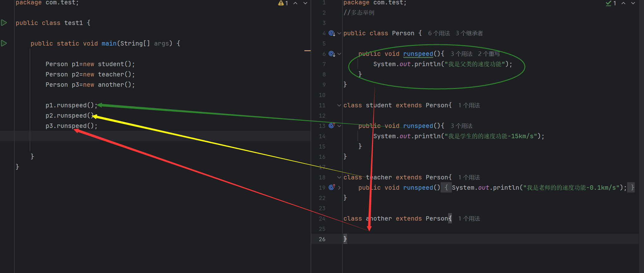The image size is (644, 273).
Task: Show implementations via Person class gutter icon
Action: 332,33
